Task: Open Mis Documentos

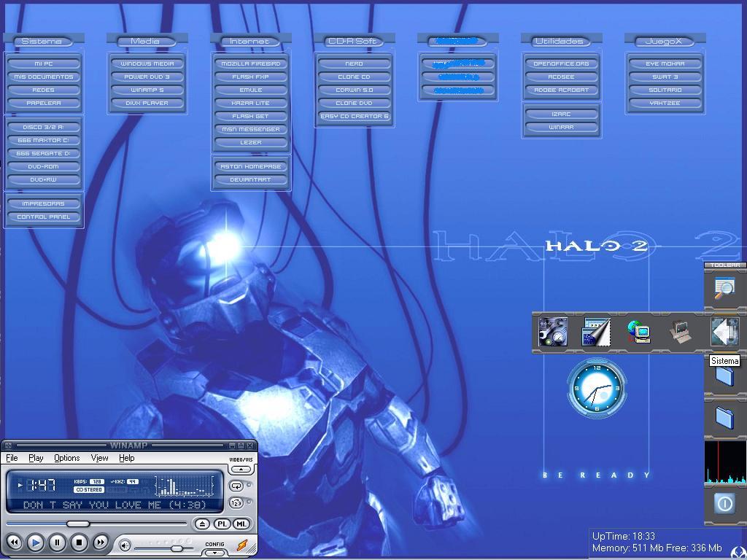Action: (43, 77)
